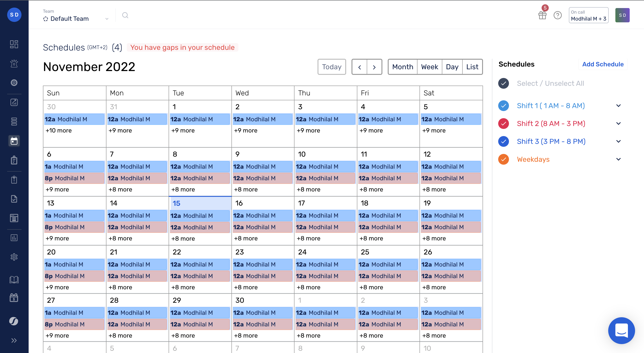Image resolution: width=644 pixels, height=353 pixels.
Task: Click Add Schedule link
Action: (x=603, y=64)
